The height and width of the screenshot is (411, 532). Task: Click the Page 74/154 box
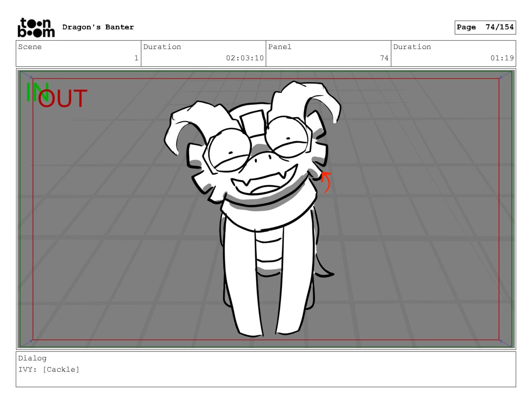click(x=485, y=27)
